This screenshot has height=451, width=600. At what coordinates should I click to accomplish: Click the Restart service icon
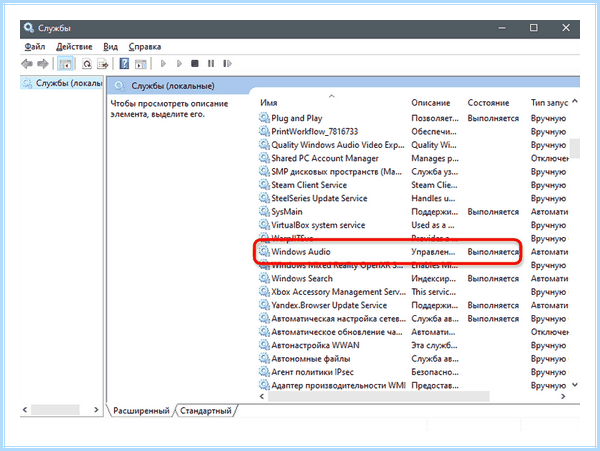227,63
